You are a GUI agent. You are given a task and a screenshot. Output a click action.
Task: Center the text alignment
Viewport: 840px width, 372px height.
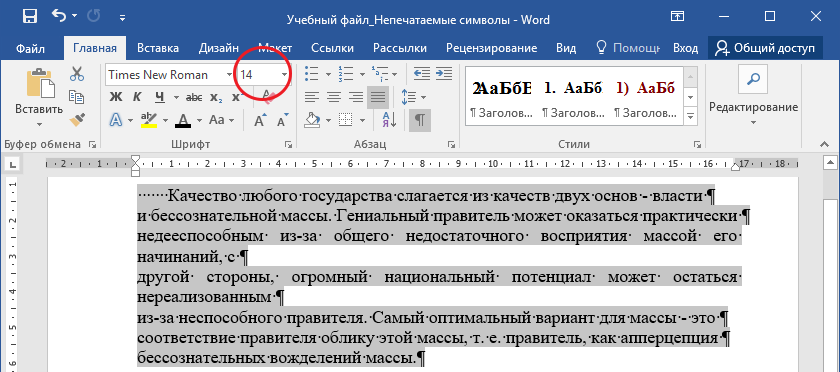coord(334,97)
